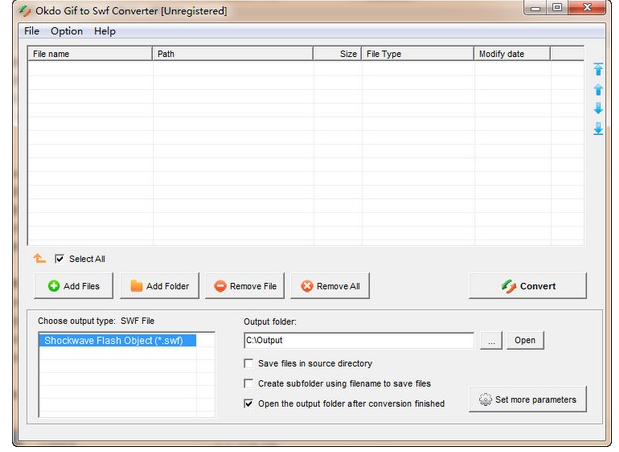Sort by the Modify date column header
This screenshot has width=619, height=452.
click(512, 54)
